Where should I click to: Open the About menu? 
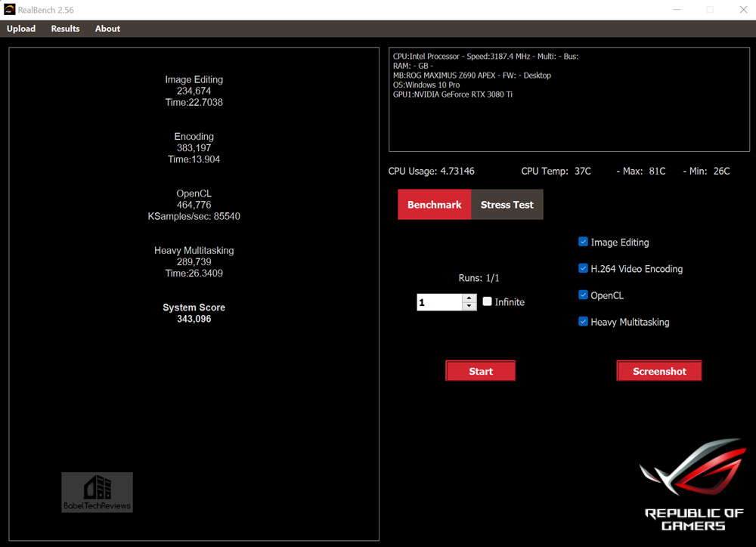point(107,29)
